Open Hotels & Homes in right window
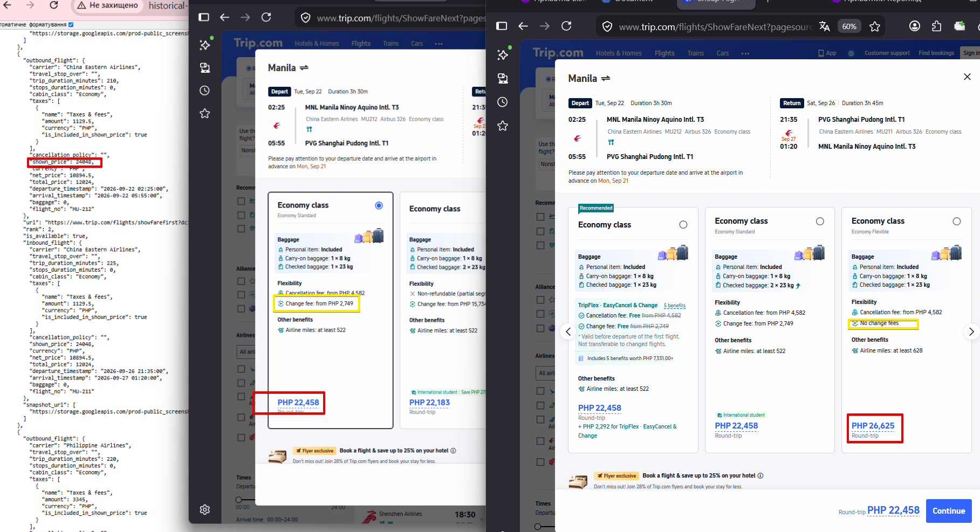This screenshot has width=980, height=532. point(619,53)
